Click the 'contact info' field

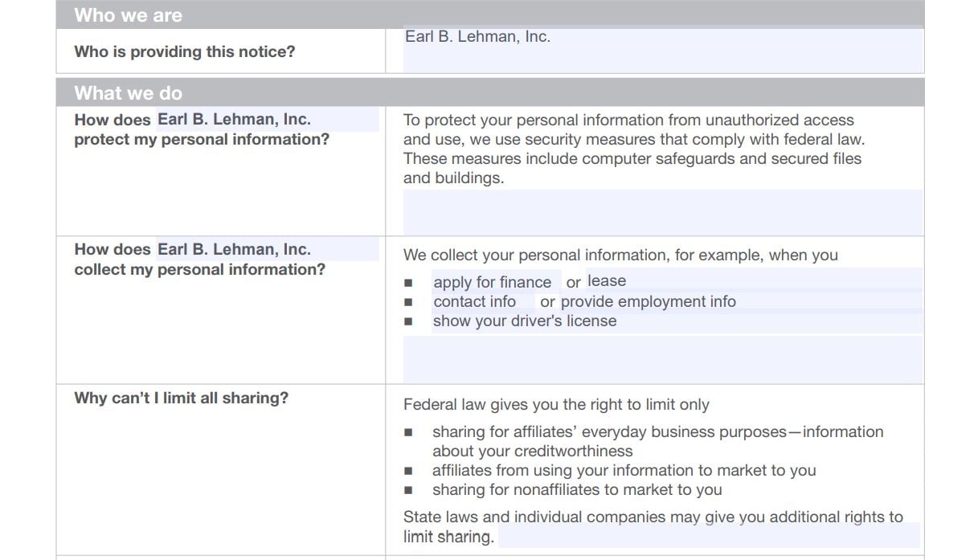tap(483, 301)
